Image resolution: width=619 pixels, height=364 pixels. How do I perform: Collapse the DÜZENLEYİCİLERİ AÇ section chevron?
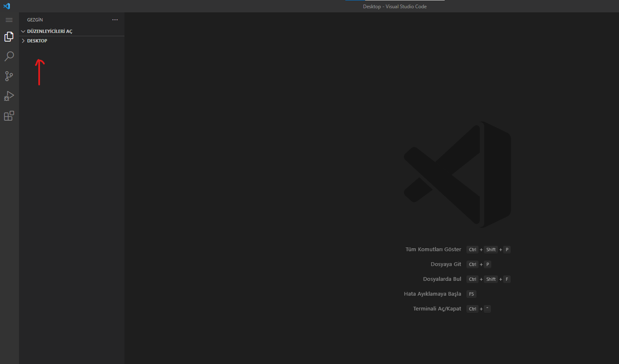coord(23,31)
